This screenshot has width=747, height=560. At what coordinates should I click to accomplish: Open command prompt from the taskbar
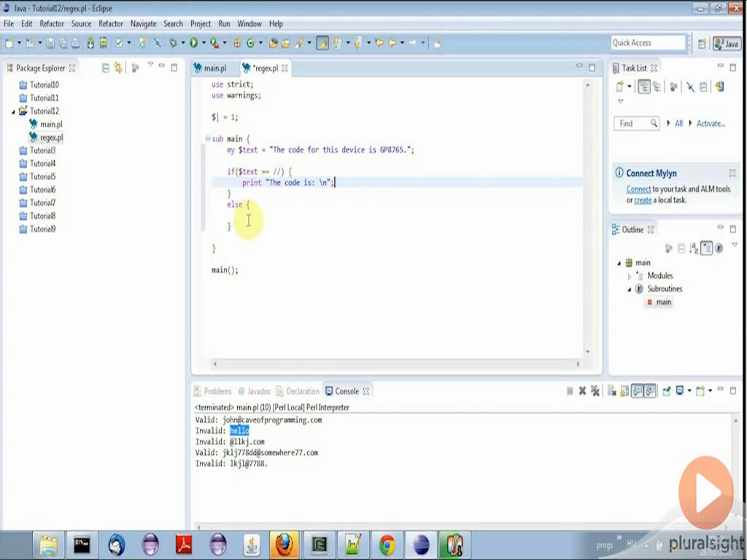click(82, 545)
